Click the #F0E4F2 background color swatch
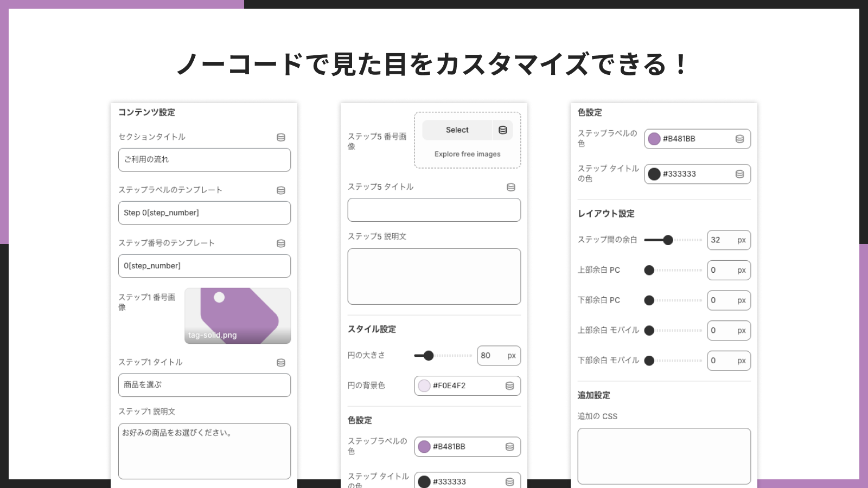The height and width of the screenshot is (488, 868). [423, 386]
